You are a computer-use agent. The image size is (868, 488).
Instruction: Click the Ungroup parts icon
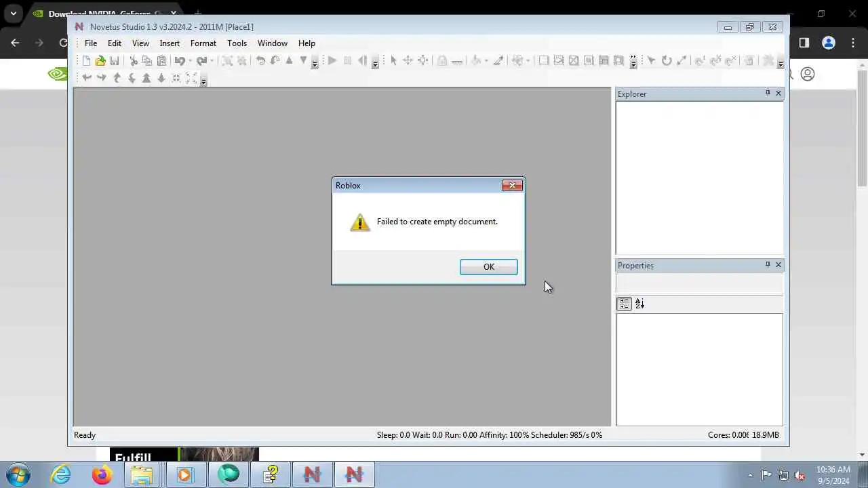(241, 61)
